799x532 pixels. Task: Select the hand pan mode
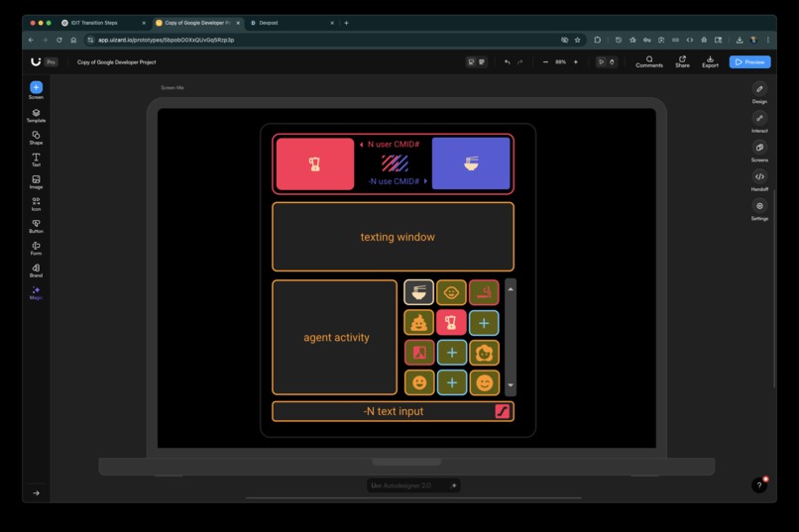(612, 62)
